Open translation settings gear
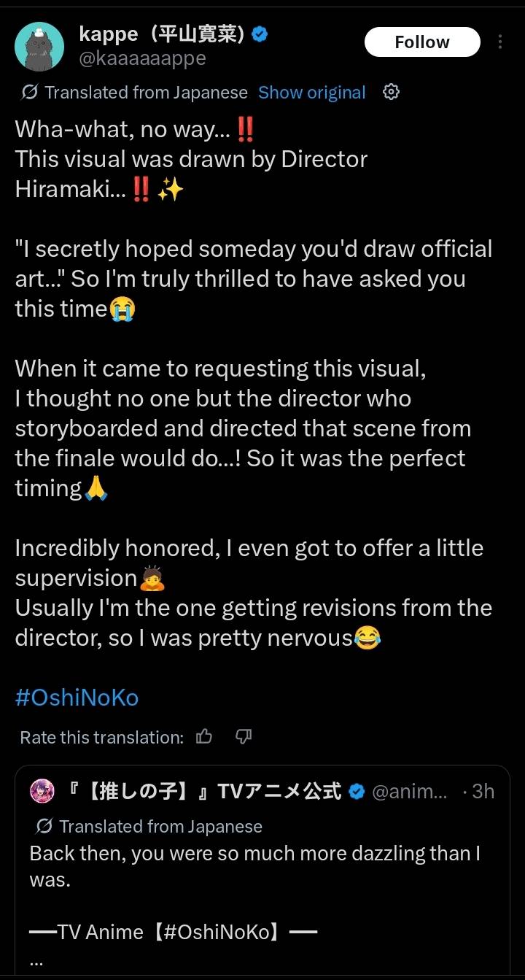Viewport: 525px width, 980px height. tap(392, 92)
